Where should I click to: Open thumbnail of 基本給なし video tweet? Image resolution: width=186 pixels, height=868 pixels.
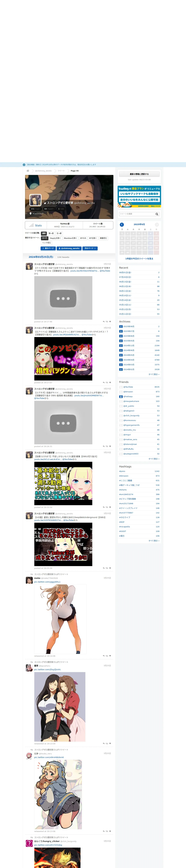(63, 483)
